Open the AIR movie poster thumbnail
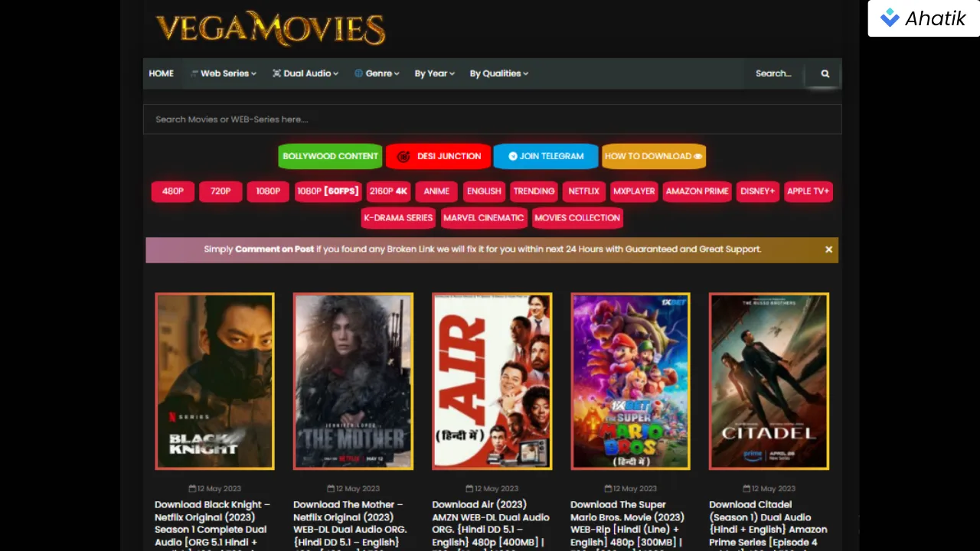 coord(492,381)
